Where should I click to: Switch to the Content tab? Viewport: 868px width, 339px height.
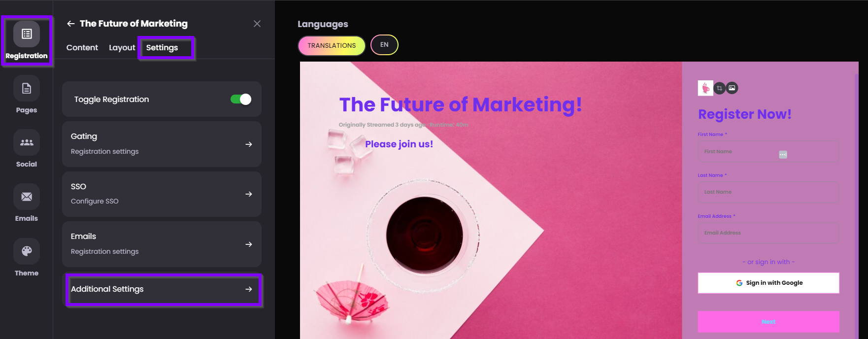pyautogui.click(x=82, y=48)
